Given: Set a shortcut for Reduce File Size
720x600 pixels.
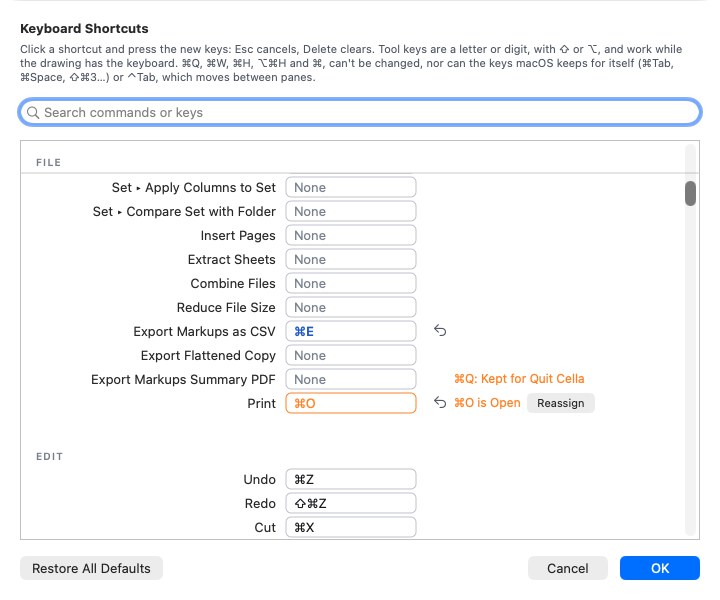Looking at the screenshot, I should pyautogui.click(x=351, y=307).
